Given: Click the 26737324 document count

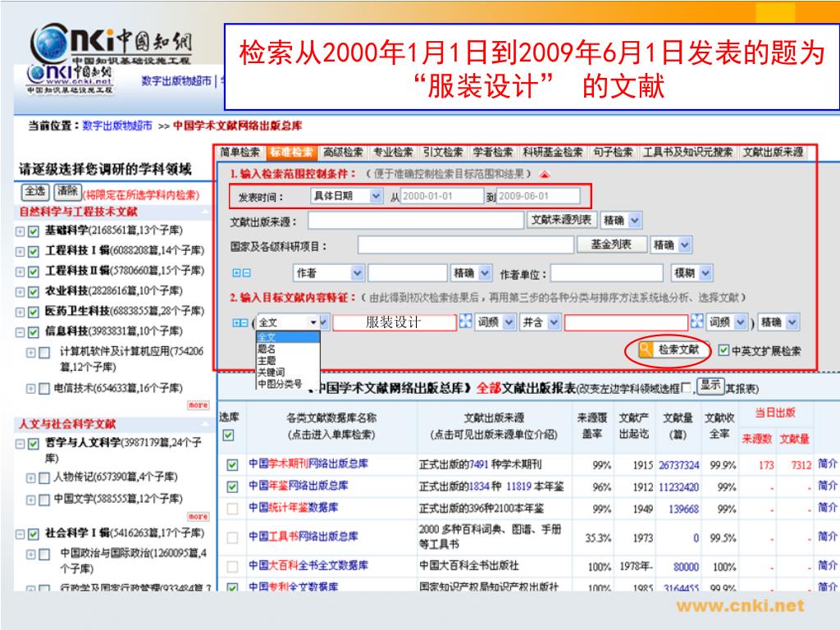Looking at the screenshot, I should (678, 465).
